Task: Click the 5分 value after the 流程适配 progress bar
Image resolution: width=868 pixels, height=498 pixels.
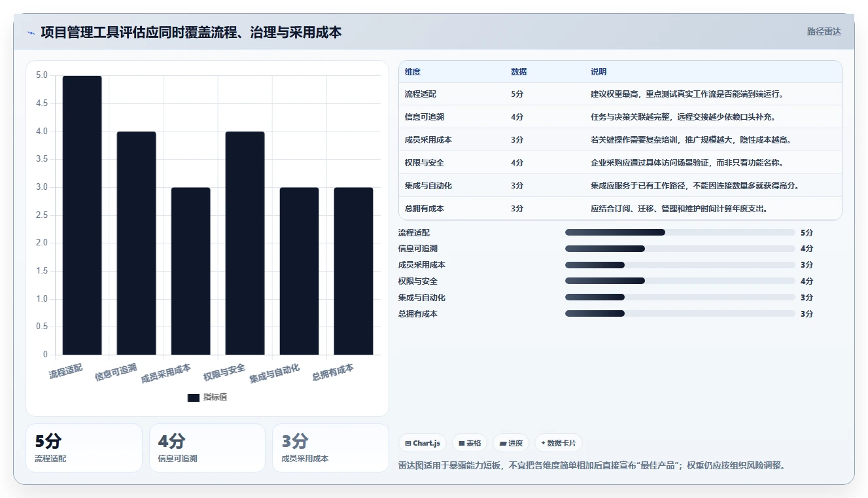Action: (807, 232)
